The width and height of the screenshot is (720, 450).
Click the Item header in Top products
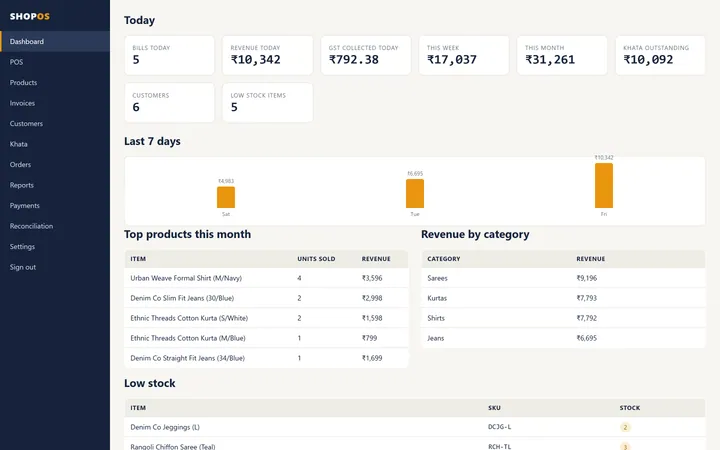pos(138,259)
